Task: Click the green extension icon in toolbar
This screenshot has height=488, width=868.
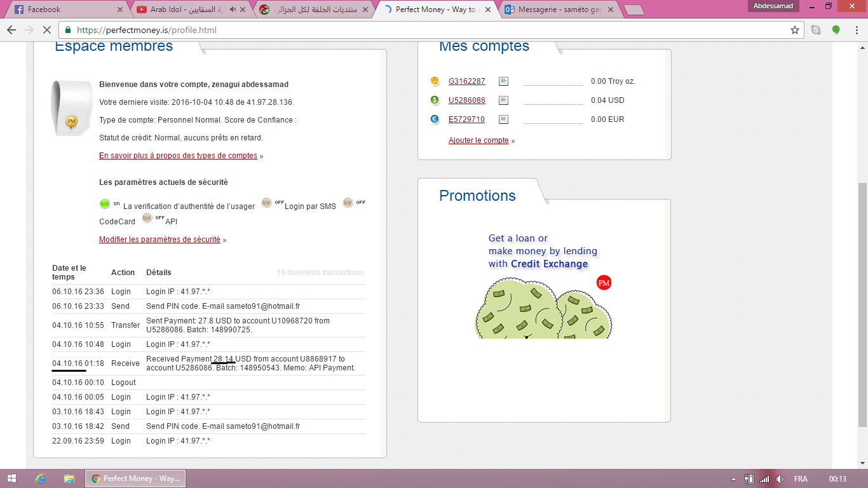Action: click(x=836, y=30)
